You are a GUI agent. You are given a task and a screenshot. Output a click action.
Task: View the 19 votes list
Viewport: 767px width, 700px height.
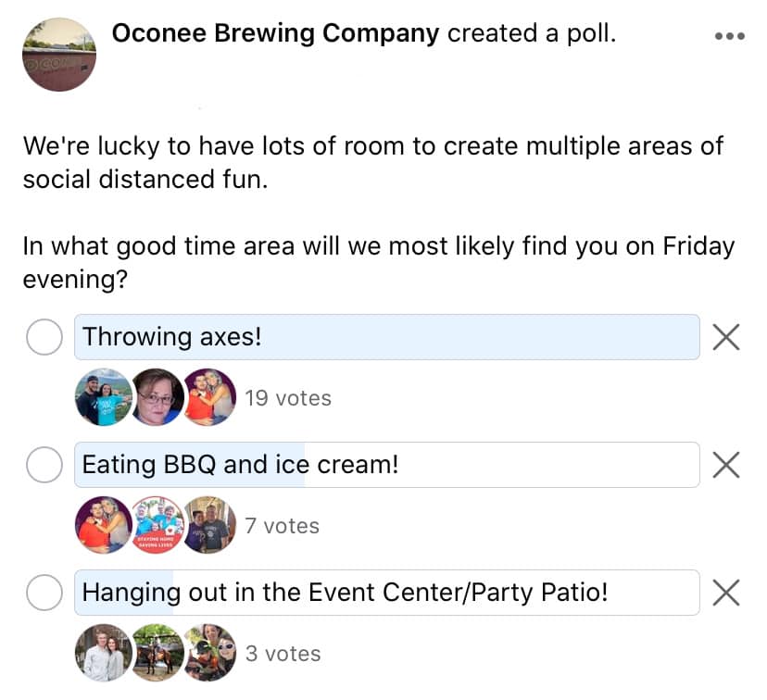click(288, 398)
